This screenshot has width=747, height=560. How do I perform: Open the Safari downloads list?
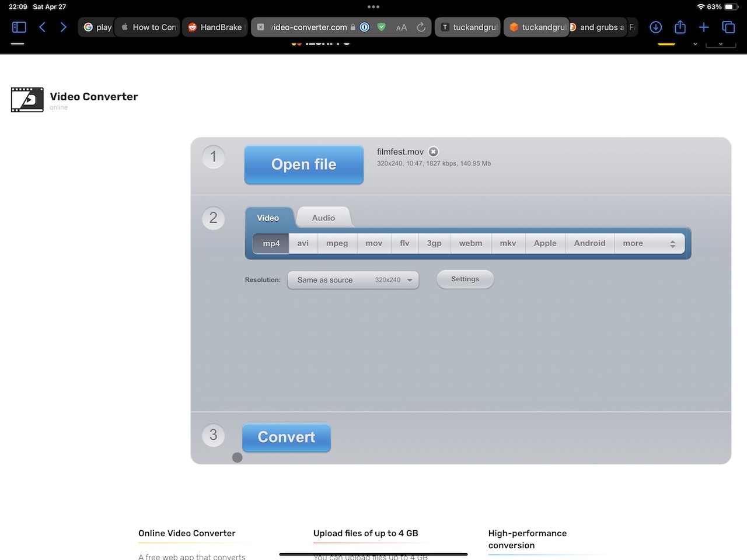click(x=656, y=27)
